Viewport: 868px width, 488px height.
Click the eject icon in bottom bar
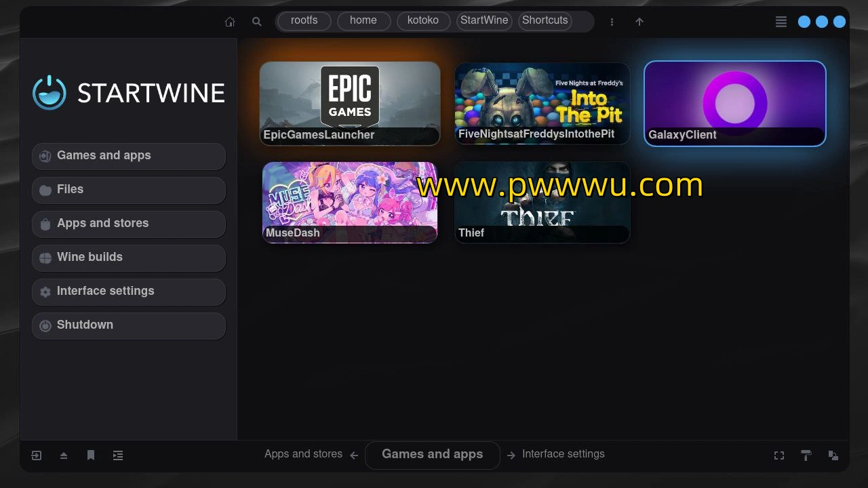pos(64,455)
